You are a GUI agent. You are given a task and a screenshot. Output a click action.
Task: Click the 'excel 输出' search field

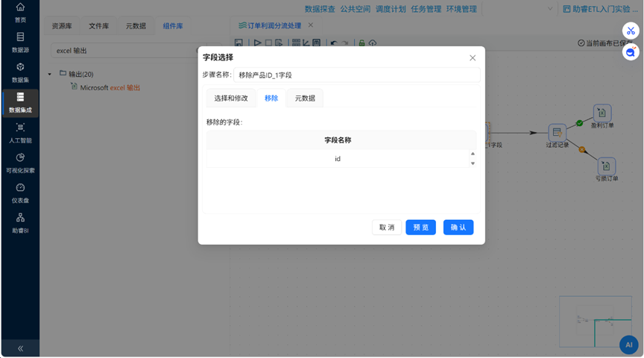[128, 51]
